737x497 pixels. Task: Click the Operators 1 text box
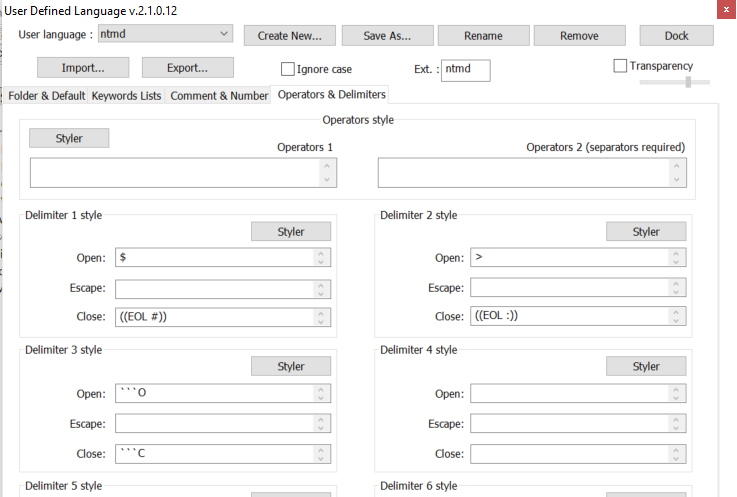point(175,173)
